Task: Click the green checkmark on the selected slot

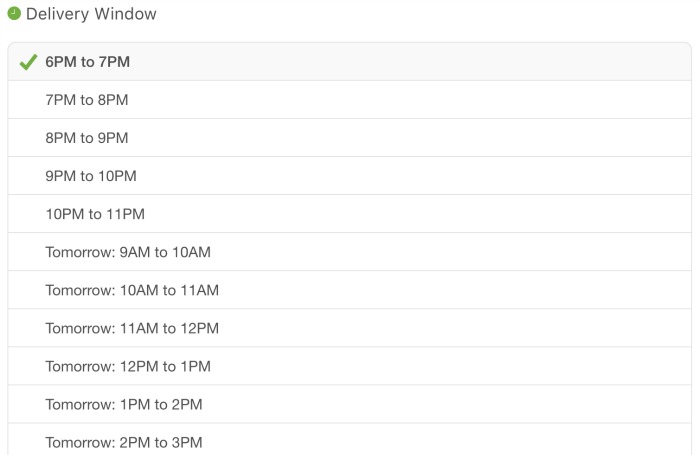Action: pyautogui.click(x=28, y=62)
